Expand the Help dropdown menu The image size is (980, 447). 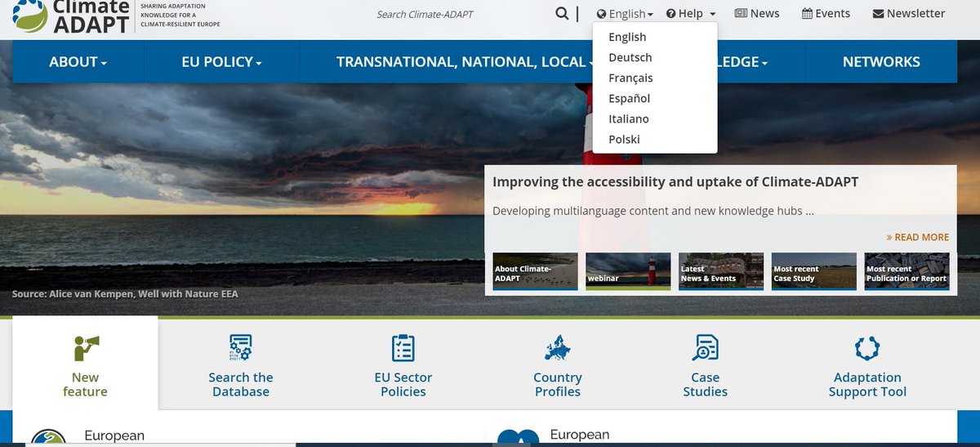[691, 14]
